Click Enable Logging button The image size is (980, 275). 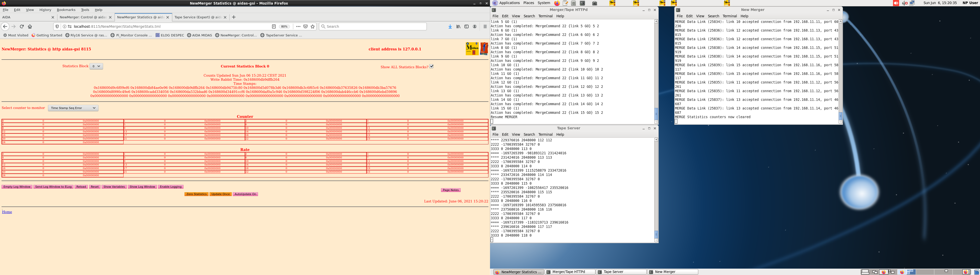[170, 187]
